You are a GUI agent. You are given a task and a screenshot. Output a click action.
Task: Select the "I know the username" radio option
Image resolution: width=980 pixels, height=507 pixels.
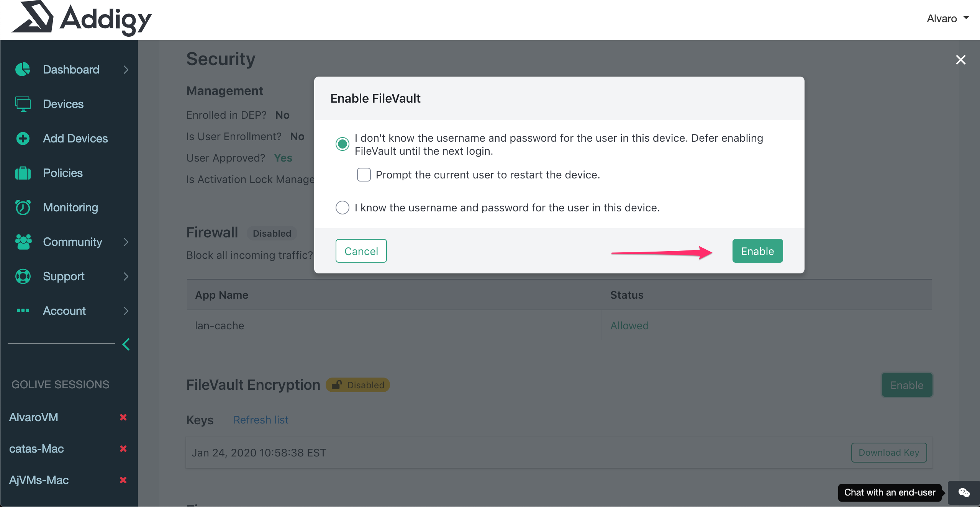pyautogui.click(x=342, y=208)
